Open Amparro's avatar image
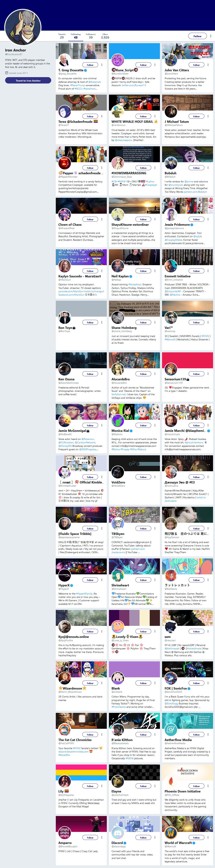Viewport: 215px width, 868px height. point(64,833)
